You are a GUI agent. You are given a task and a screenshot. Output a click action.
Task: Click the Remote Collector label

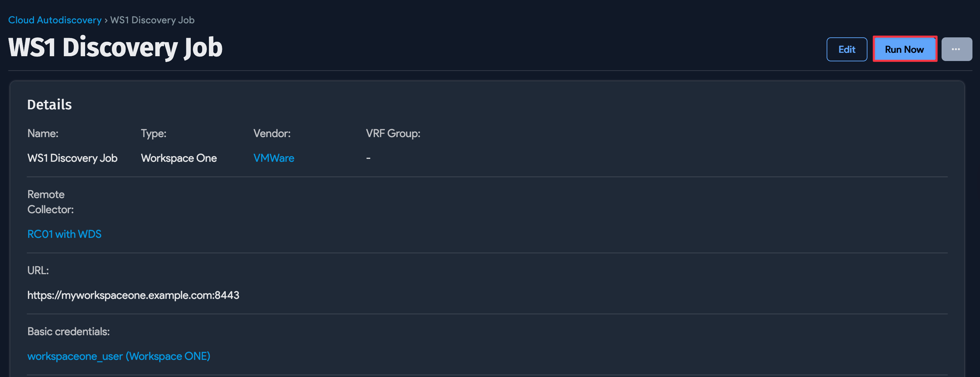(x=50, y=202)
